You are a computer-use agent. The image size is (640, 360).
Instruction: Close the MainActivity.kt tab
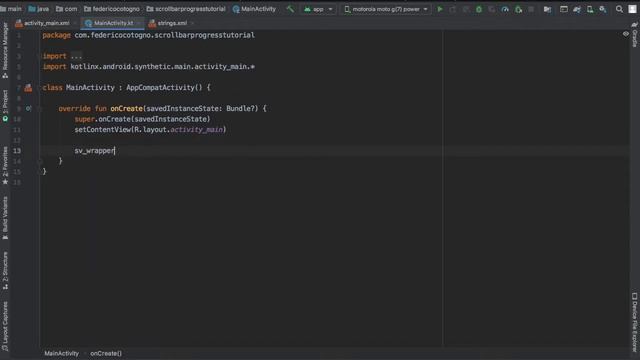tap(139, 23)
